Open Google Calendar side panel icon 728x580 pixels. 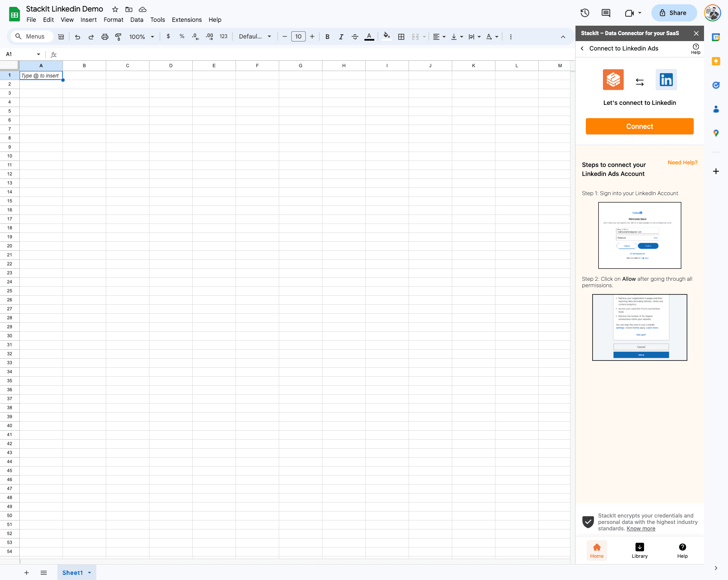(716, 37)
